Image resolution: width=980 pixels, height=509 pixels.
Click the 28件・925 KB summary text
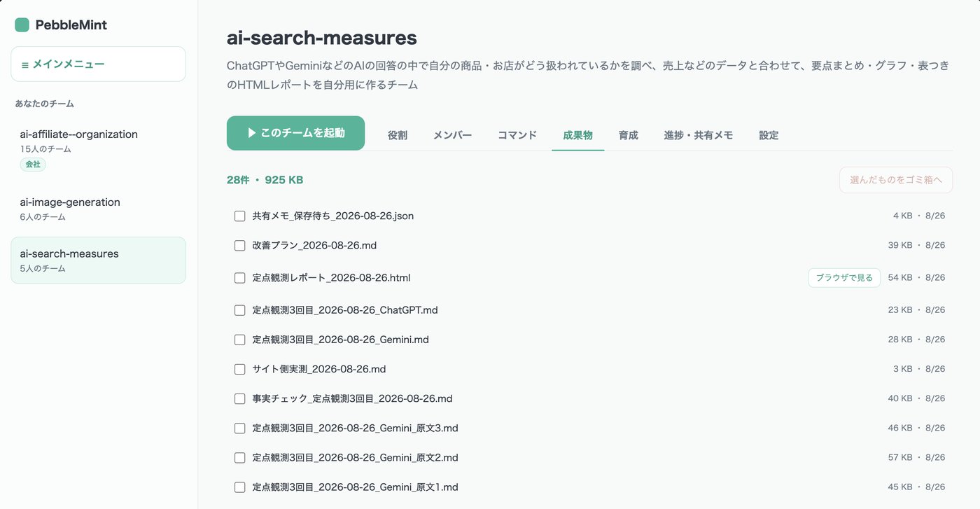(265, 180)
